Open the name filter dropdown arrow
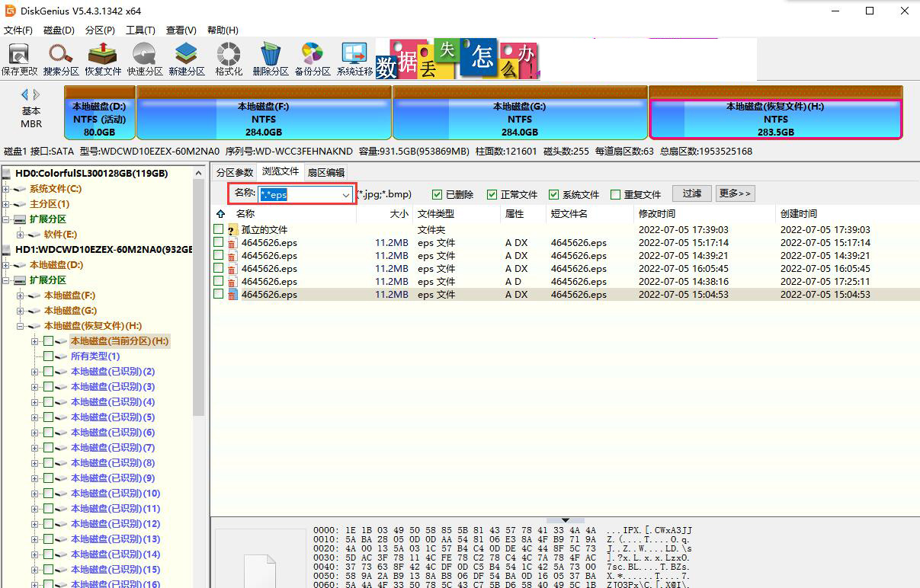The width and height of the screenshot is (920, 588). (346, 195)
